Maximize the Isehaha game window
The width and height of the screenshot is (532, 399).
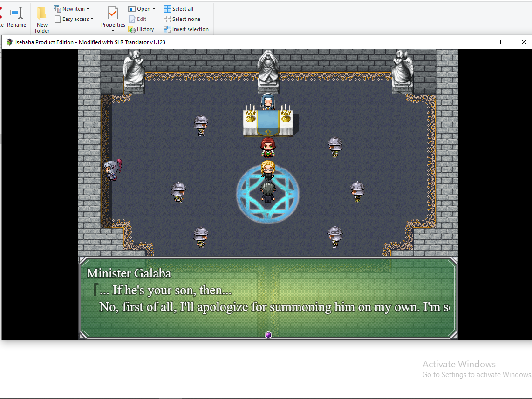click(503, 42)
